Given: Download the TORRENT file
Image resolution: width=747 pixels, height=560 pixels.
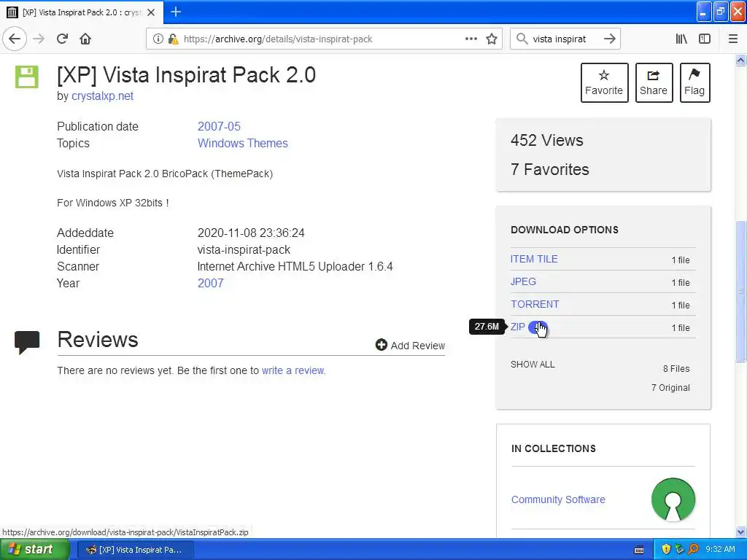Looking at the screenshot, I should pyautogui.click(x=535, y=304).
